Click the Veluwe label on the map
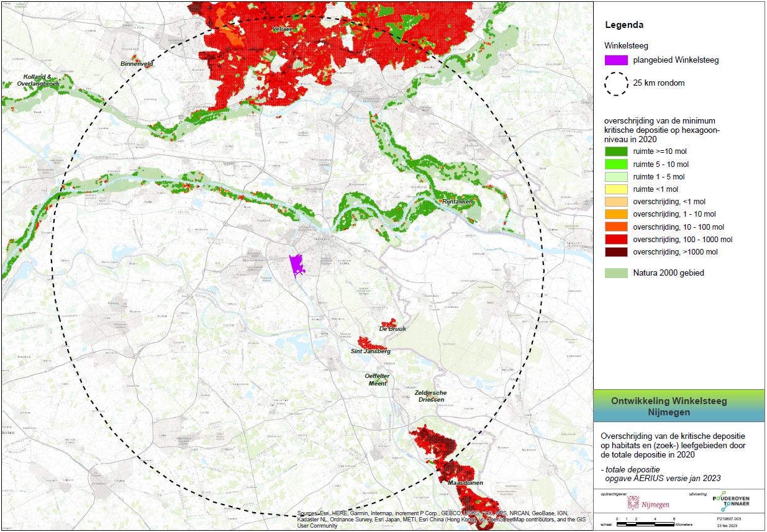This screenshot has height=532, width=767. [283, 29]
